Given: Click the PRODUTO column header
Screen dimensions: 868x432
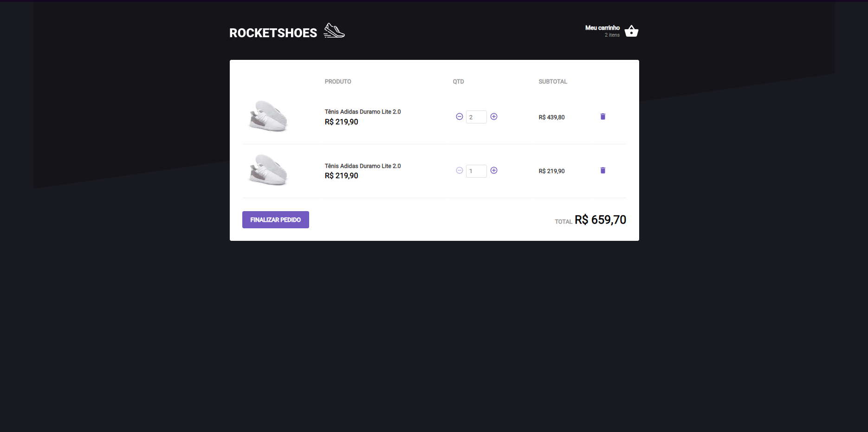Looking at the screenshot, I should coord(338,81).
